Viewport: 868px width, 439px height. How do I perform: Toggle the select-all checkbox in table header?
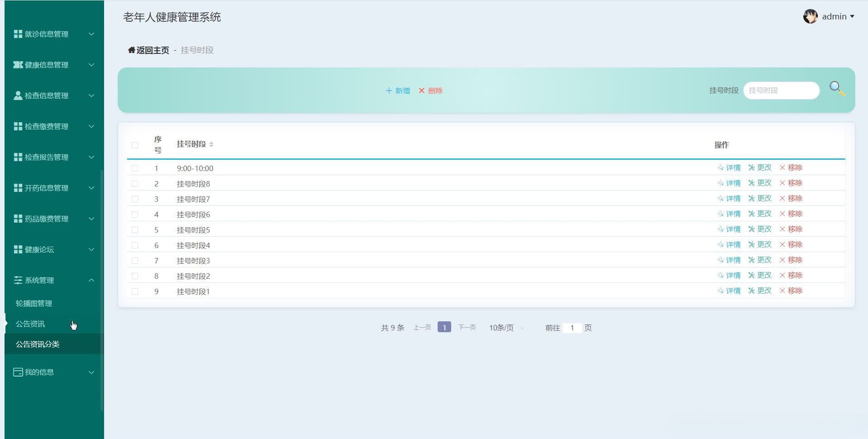point(135,145)
